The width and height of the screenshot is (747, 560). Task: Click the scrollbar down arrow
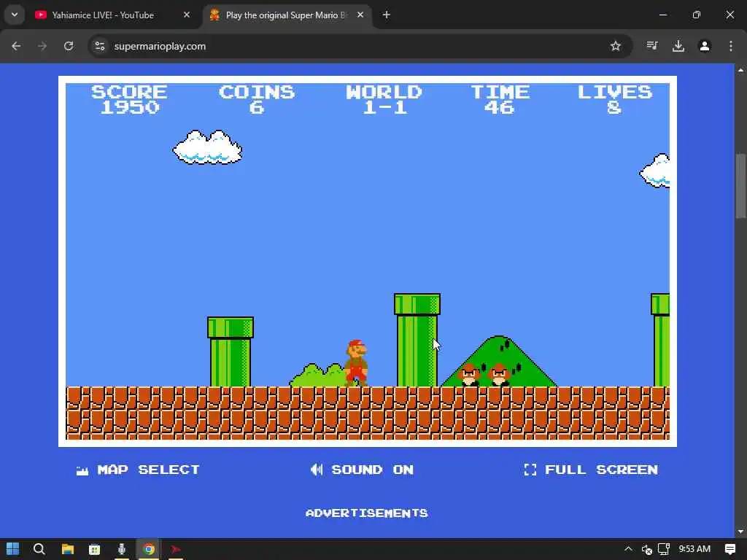[x=741, y=532]
